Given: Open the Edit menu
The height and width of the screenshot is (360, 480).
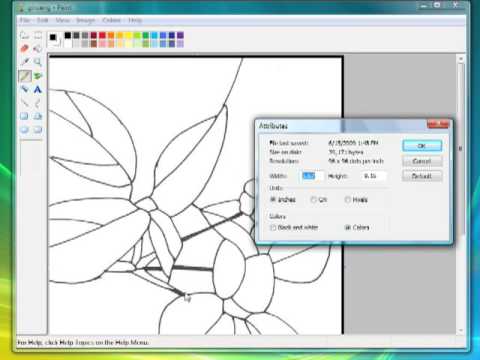Looking at the screenshot, I should pos(42,20).
